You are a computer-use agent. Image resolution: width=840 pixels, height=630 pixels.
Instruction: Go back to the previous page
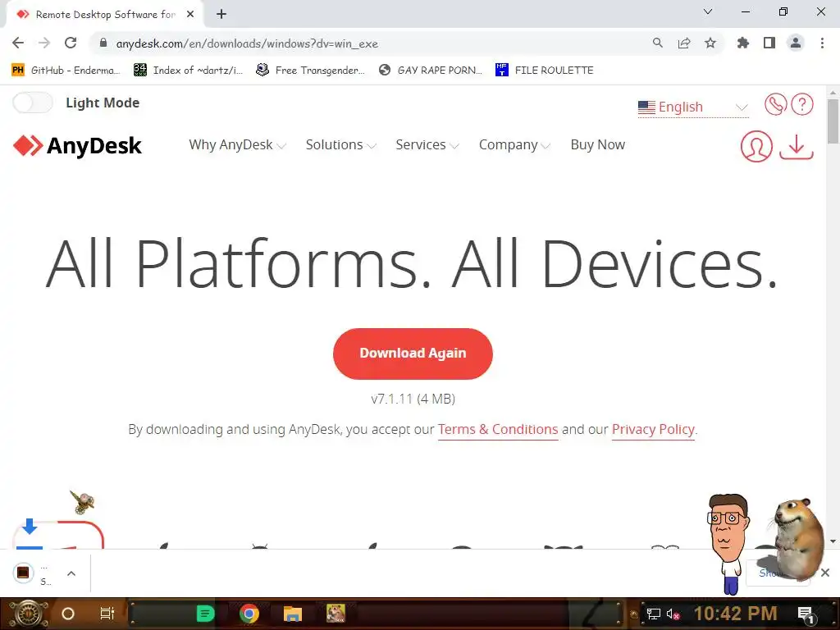tap(18, 43)
